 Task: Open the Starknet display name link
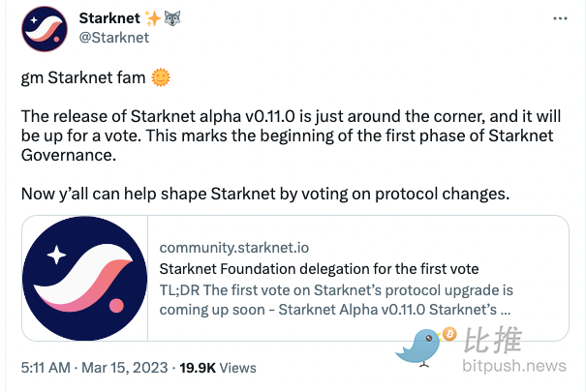tap(109, 18)
